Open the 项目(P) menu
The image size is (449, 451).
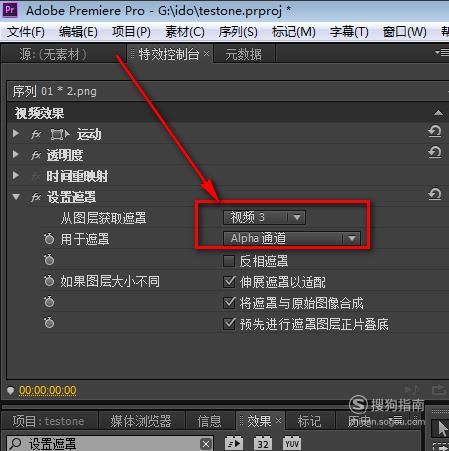(131, 32)
